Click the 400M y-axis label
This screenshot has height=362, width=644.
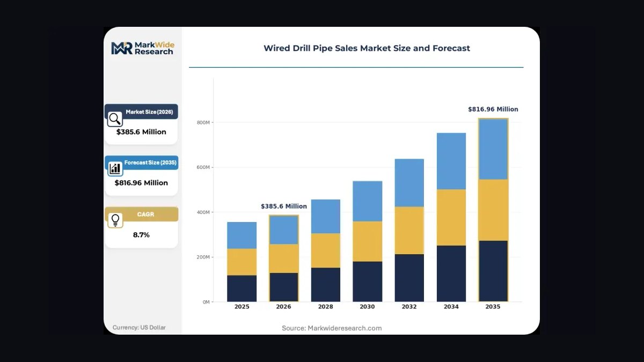click(x=203, y=213)
